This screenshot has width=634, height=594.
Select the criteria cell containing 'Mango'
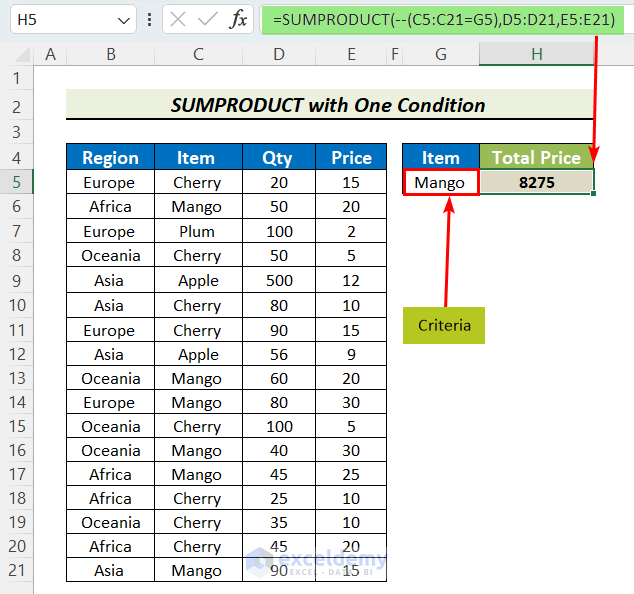(x=441, y=182)
